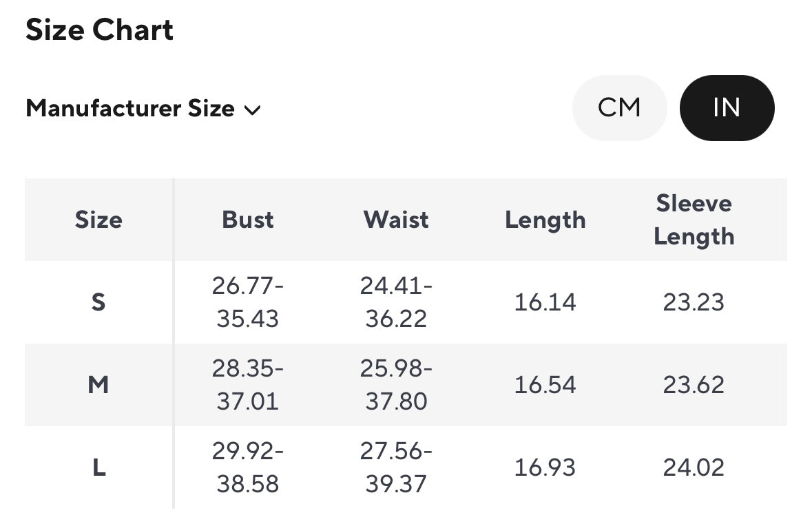Viewport: 812px width, 515px height.
Task: Select the IN unit toggle
Action: (x=727, y=108)
